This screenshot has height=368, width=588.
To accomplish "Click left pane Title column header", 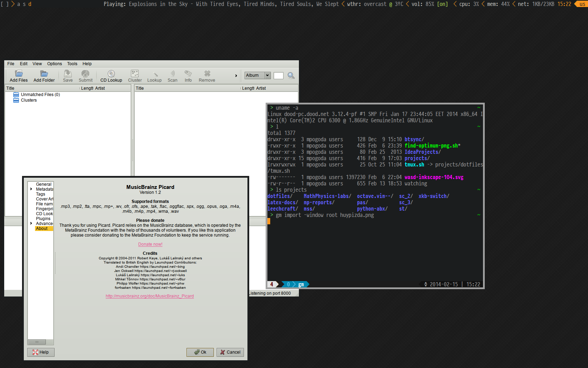I will coord(42,88).
